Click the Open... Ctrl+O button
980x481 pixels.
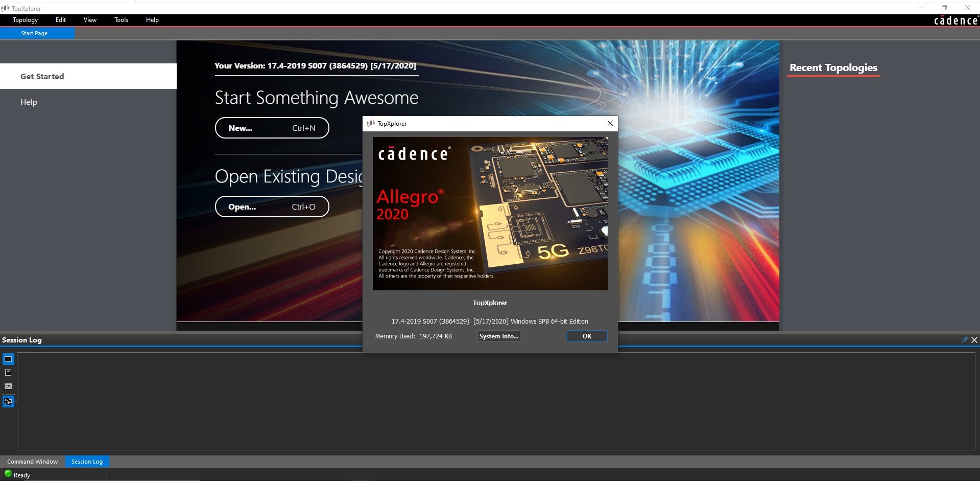[x=272, y=207]
